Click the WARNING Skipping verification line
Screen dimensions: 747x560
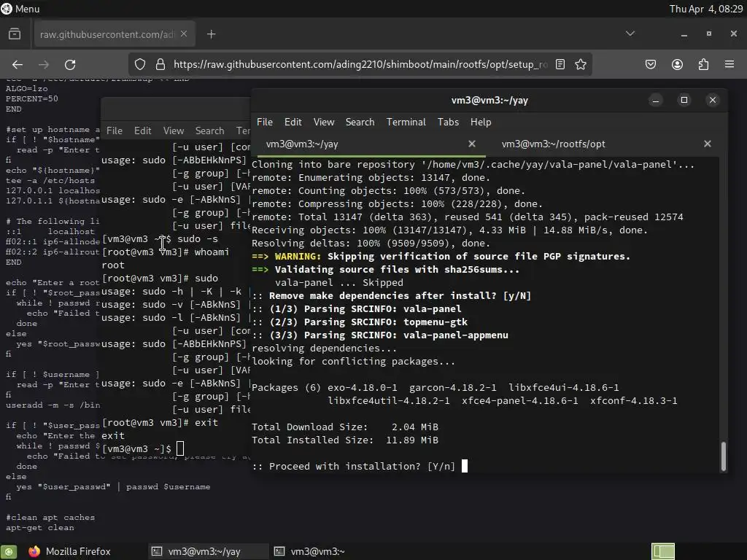[441, 256]
